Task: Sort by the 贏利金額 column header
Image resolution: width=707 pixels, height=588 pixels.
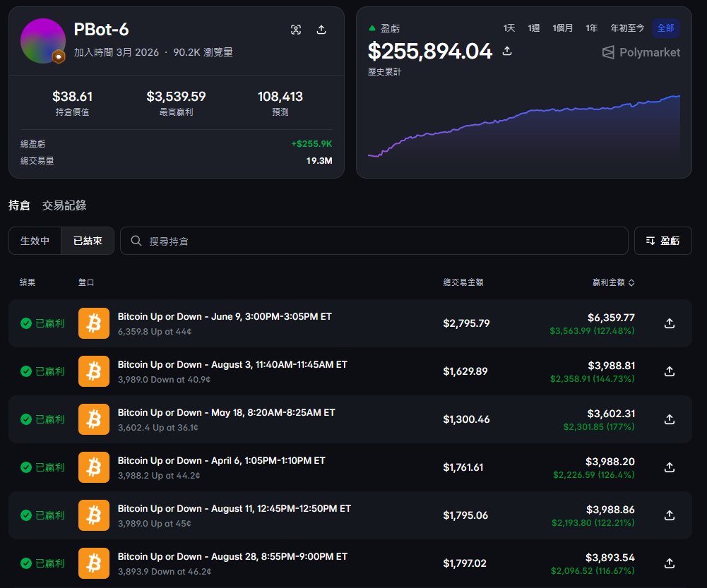Action: pyautogui.click(x=613, y=282)
